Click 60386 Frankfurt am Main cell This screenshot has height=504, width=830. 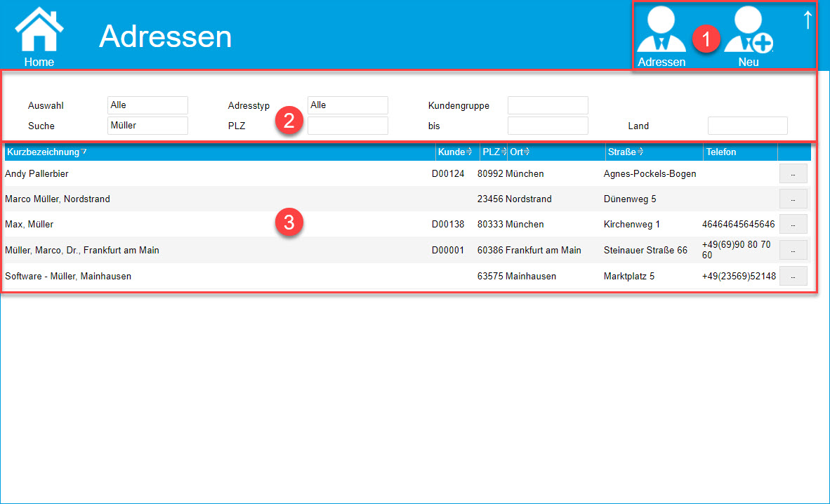pos(529,250)
